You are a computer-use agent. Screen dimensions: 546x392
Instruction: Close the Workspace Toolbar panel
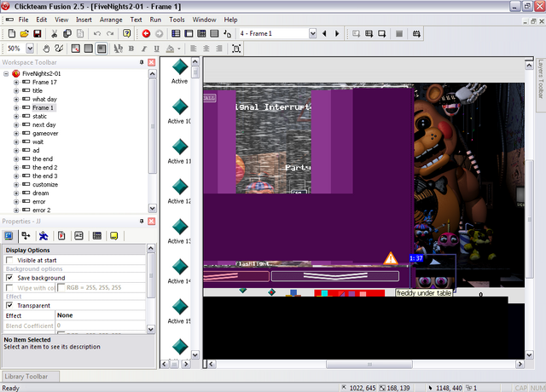(x=152, y=62)
